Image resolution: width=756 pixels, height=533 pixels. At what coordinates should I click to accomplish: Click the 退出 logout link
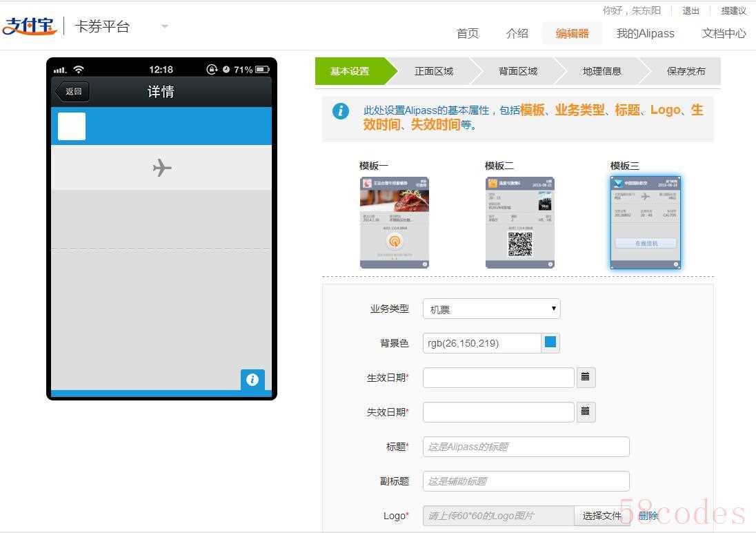pos(690,10)
